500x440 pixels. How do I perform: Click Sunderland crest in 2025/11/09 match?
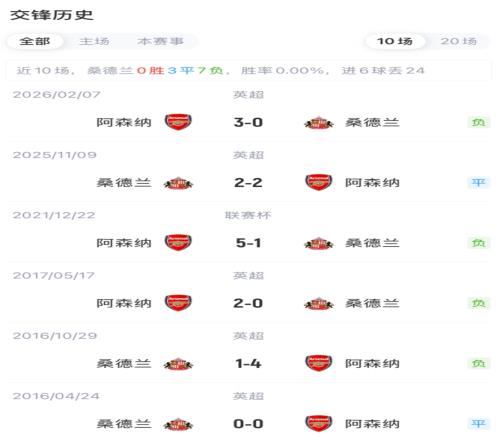(178, 183)
